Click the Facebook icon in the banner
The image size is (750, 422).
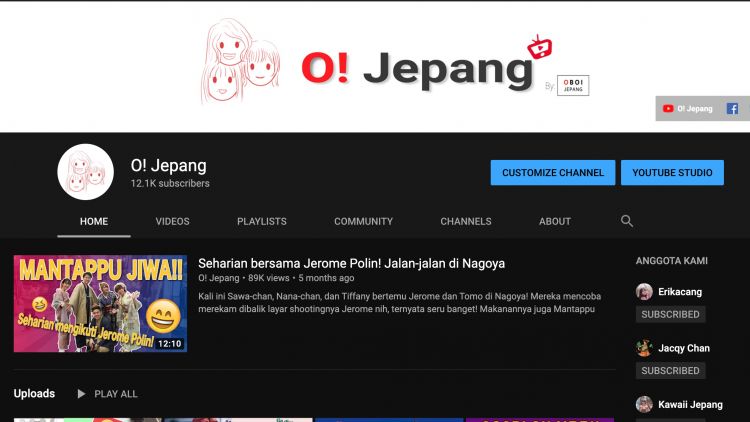(x=732, y=109)
